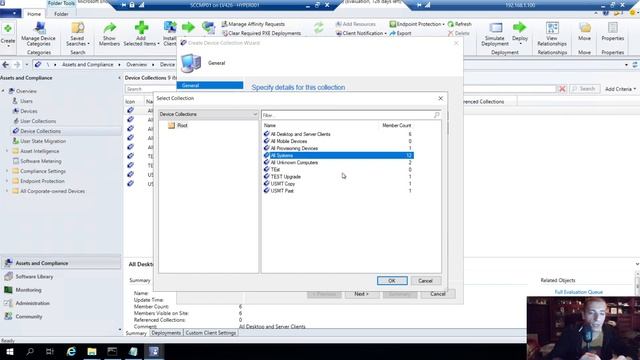Click the navigation Back arrow

tap(6, 64)
